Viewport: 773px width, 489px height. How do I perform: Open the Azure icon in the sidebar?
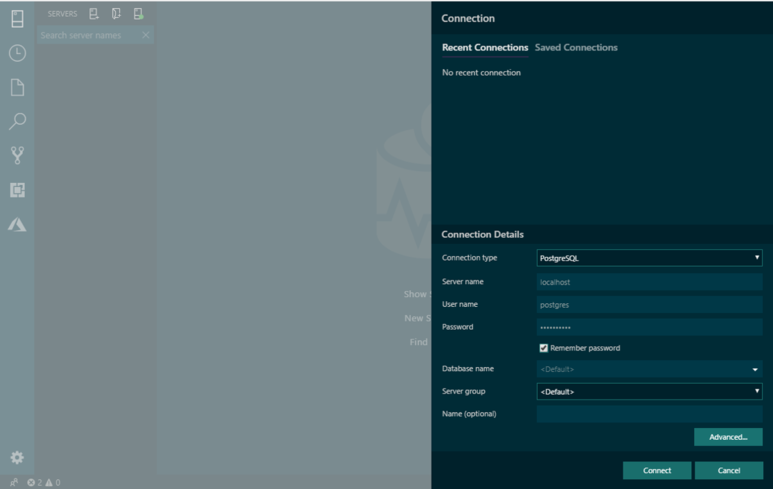tap(17, 224)
